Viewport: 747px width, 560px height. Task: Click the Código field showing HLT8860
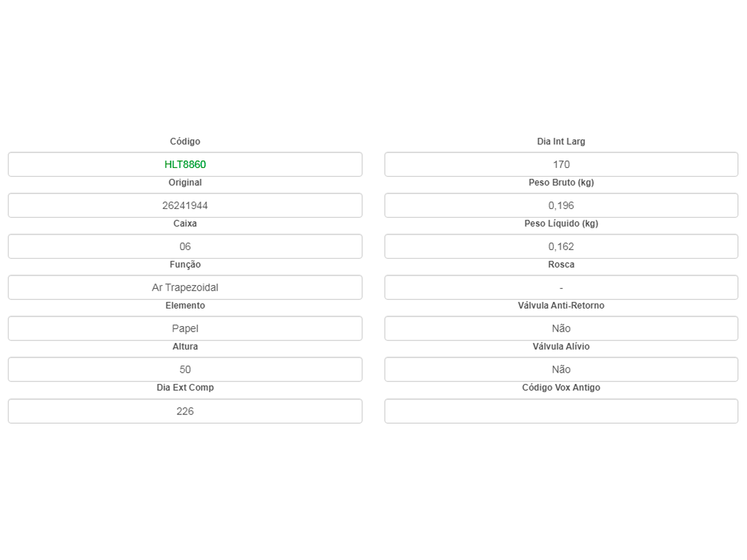click(185, 164)
